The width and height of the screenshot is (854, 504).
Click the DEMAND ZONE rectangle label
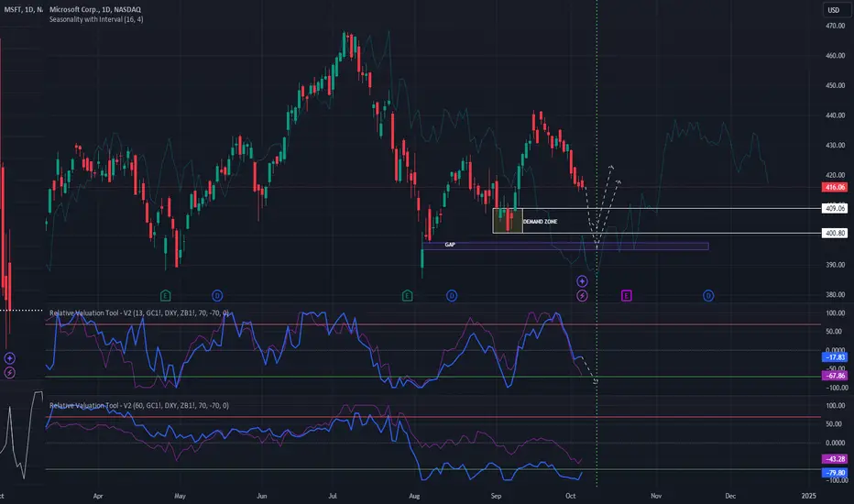pyautogui.click(x=540, y=222)
